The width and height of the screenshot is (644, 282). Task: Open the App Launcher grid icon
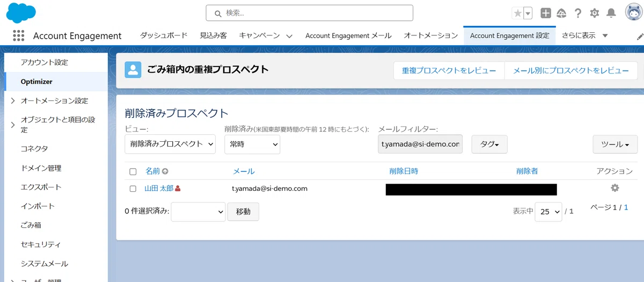point(18,36)
